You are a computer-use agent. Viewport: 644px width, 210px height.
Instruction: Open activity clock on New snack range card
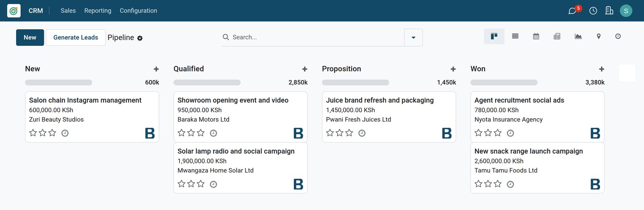pos(510,184)
